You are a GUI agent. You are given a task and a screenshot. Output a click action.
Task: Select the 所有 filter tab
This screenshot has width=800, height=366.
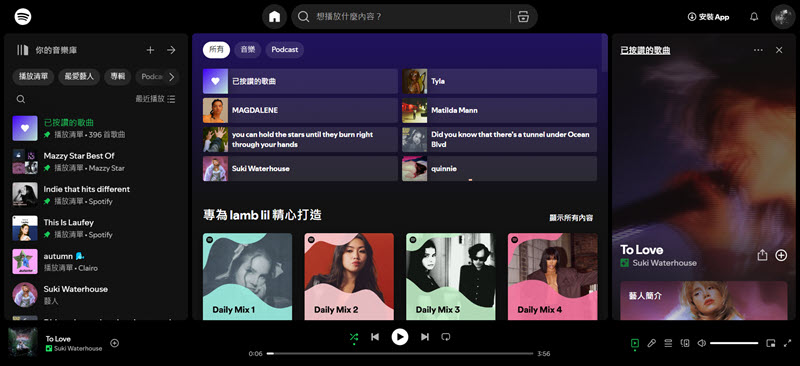tap(216, 50)
